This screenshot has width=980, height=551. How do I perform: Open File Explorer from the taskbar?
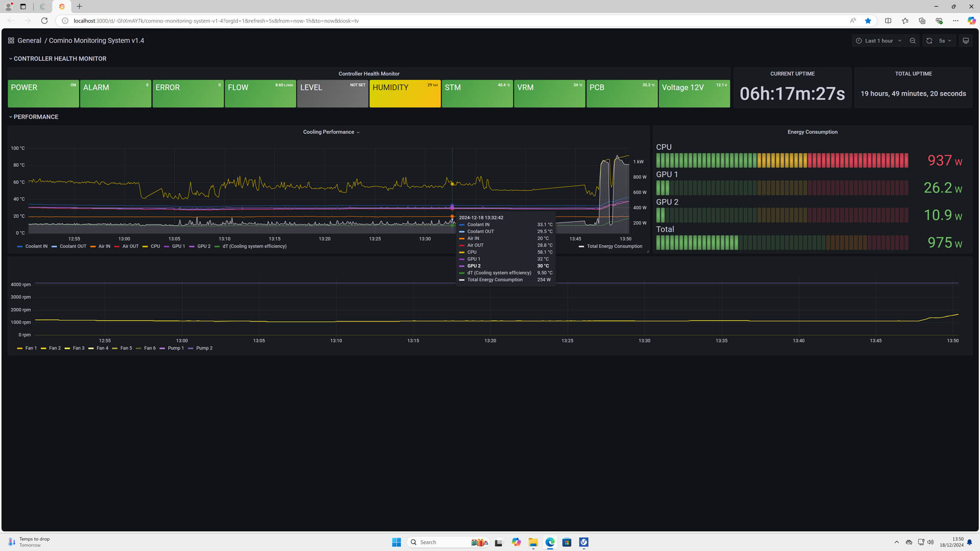click(533, 542)
